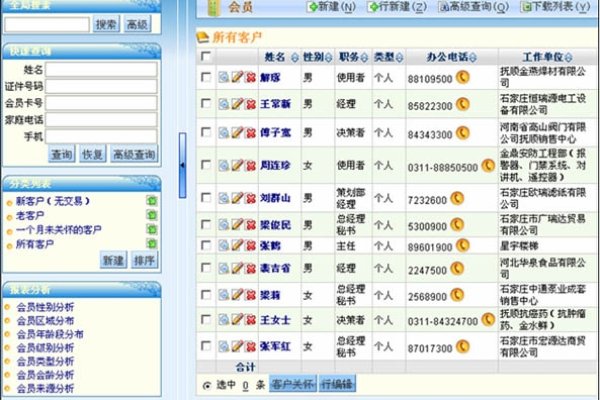Image resolution: width=600 pixels, height=400 pixels.
Task: Dial 2568900 with phone icon
Action: point(457,295)
